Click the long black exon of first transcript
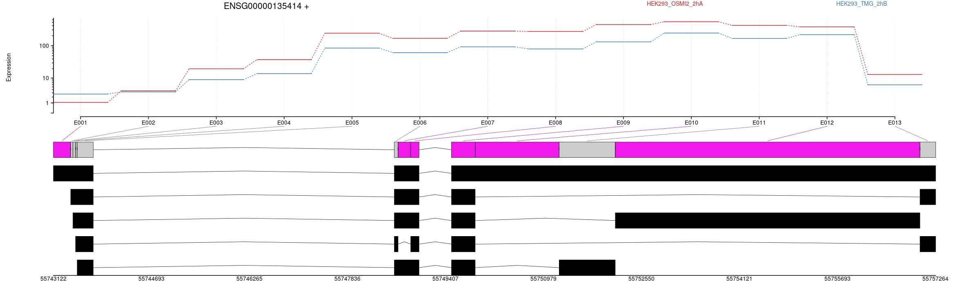980x286 pixels. click(x=693, y=173)
